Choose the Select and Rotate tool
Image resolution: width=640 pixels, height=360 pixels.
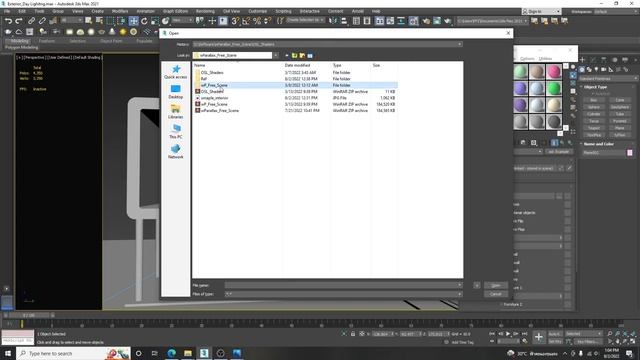click(x=144, y=21)
